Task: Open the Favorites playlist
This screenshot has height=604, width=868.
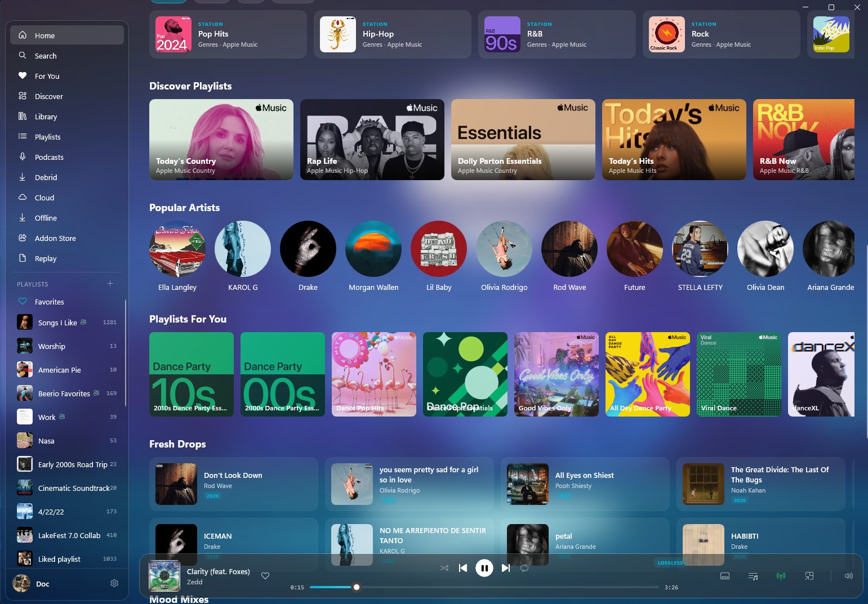Action: tap(67, 302)
